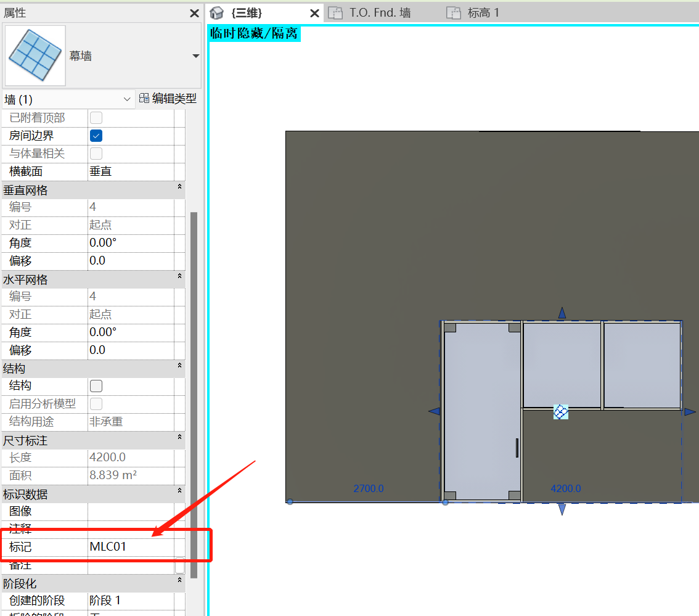Click the 临时隐藏/隔离 label

[x=254, y=33]
